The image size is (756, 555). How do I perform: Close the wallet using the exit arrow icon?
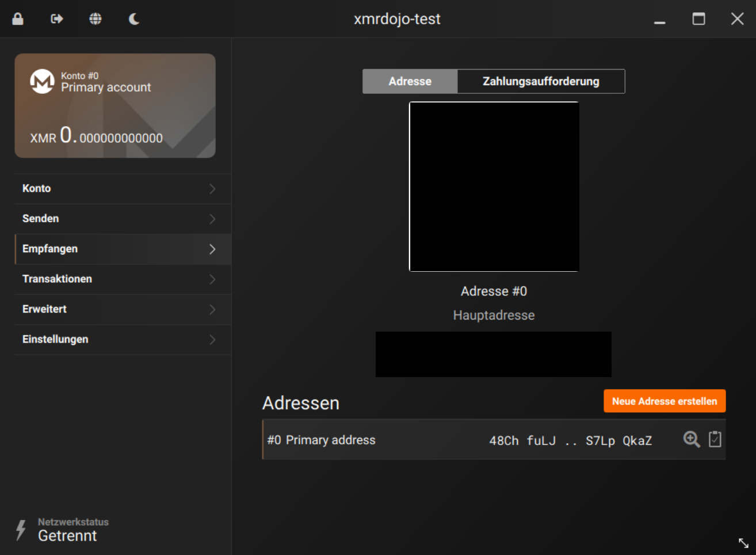pos(57,19)
